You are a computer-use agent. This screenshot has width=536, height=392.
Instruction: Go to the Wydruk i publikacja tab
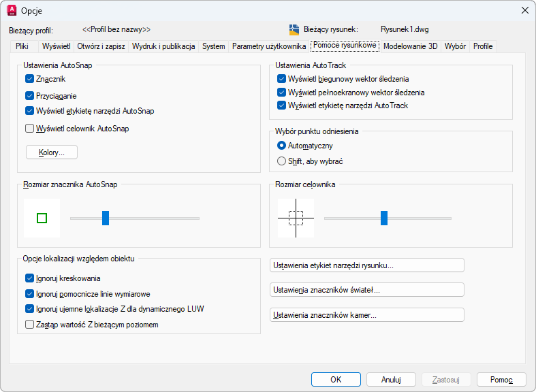click(x=163, y=46)
